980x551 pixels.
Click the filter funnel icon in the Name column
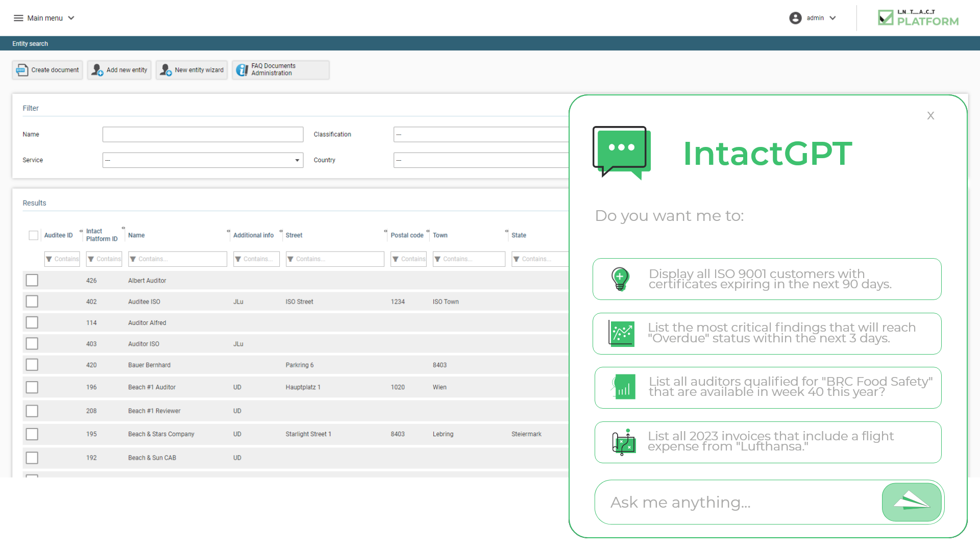tap(133, 259)
